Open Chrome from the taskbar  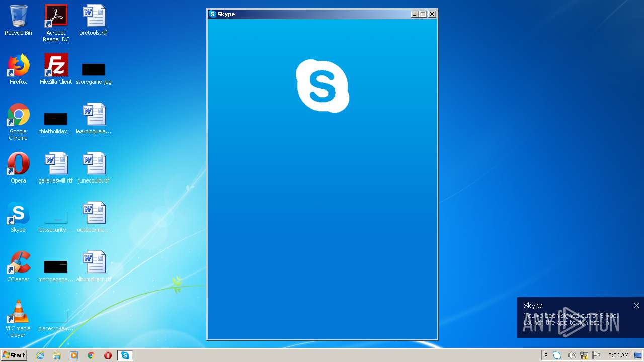[x=91, y=355]
